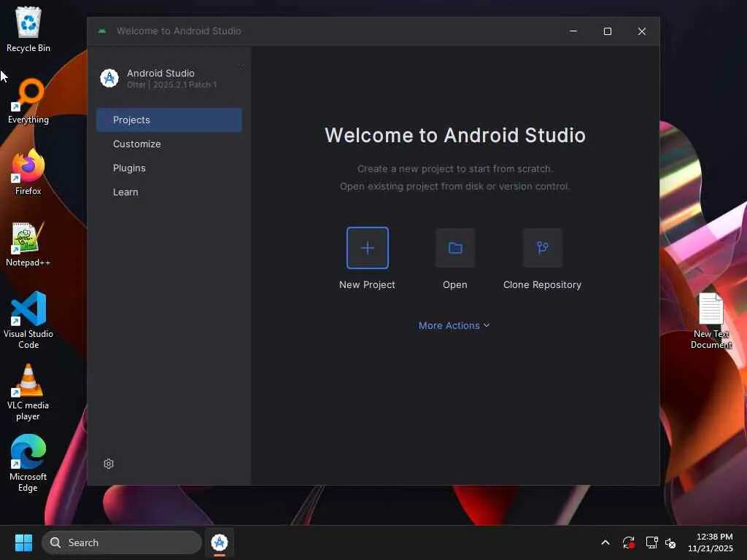
Task: Click the taskbar Search box
Action: click(122, 542)
